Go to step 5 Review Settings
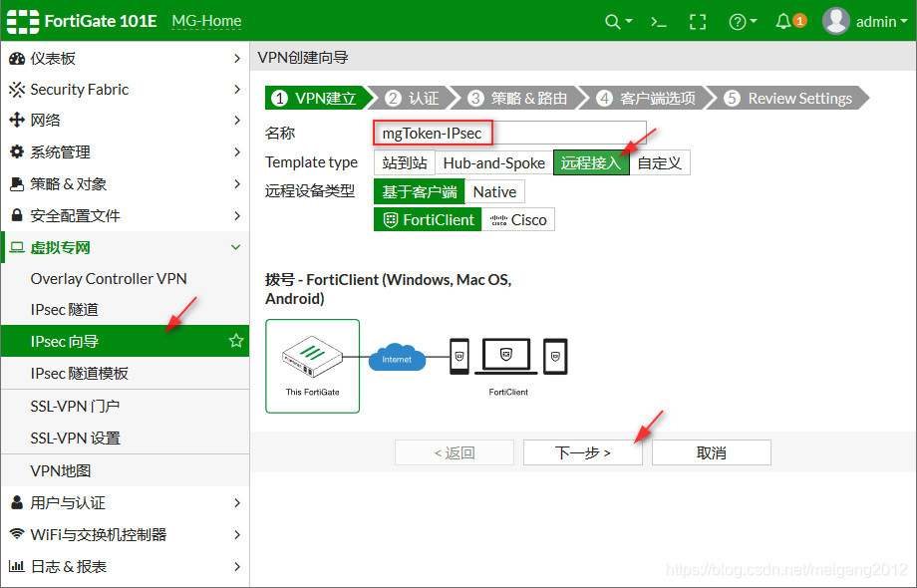 point(787,99)
